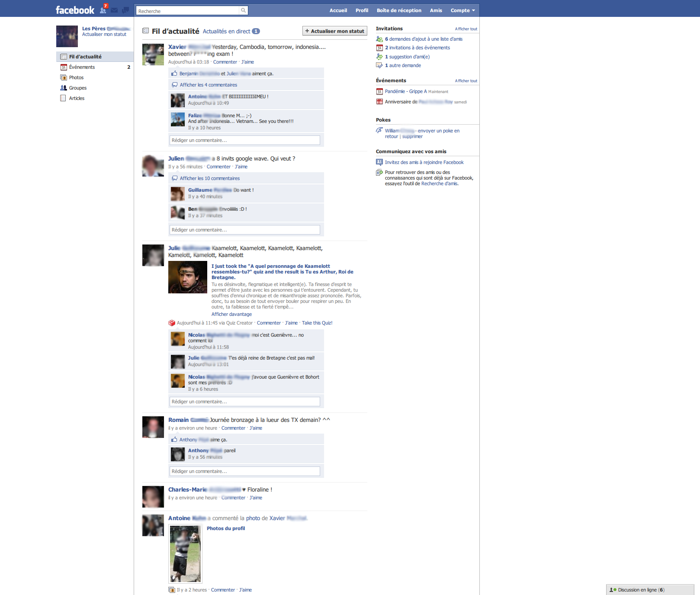
Task: Click the search magnifier icon
Action: [244, 10]
